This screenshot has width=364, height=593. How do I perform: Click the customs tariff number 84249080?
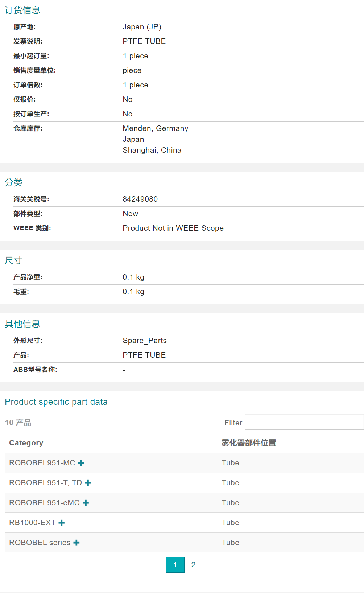[x=140, y=199]
